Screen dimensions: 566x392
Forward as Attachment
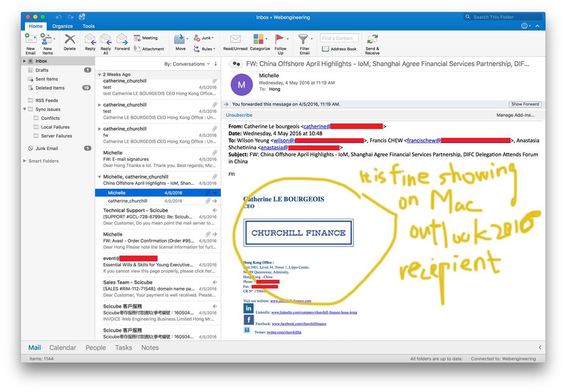(x=149, y=49)
